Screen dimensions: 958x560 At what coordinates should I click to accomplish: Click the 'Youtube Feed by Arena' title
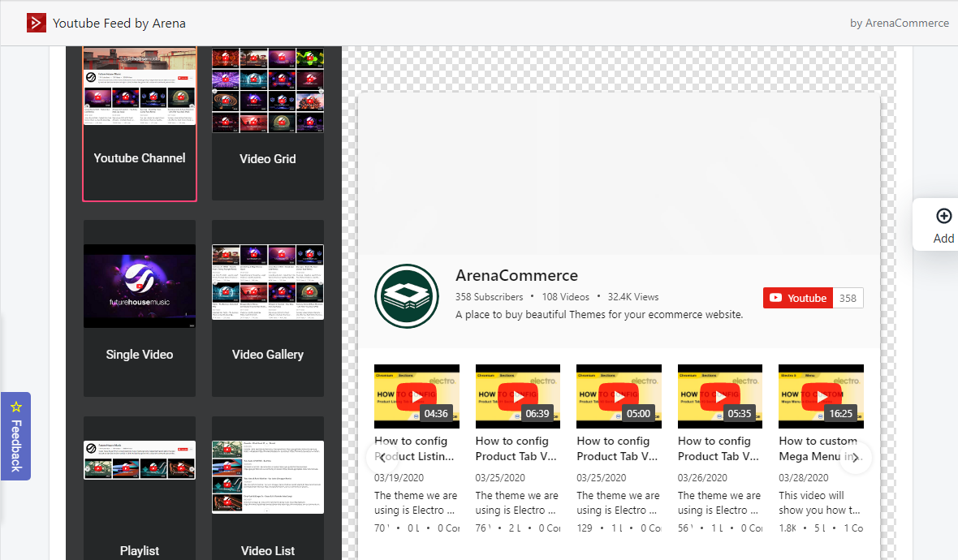point(119,24)
